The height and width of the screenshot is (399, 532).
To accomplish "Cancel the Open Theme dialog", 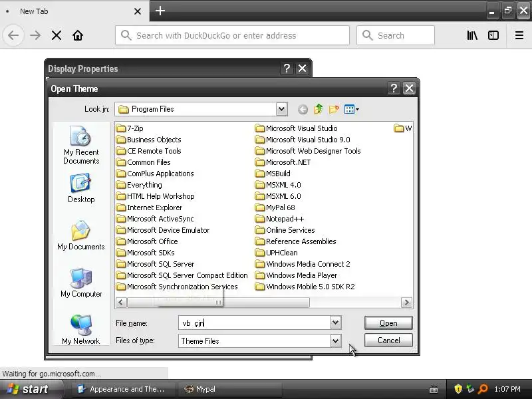I will point(388,340).
